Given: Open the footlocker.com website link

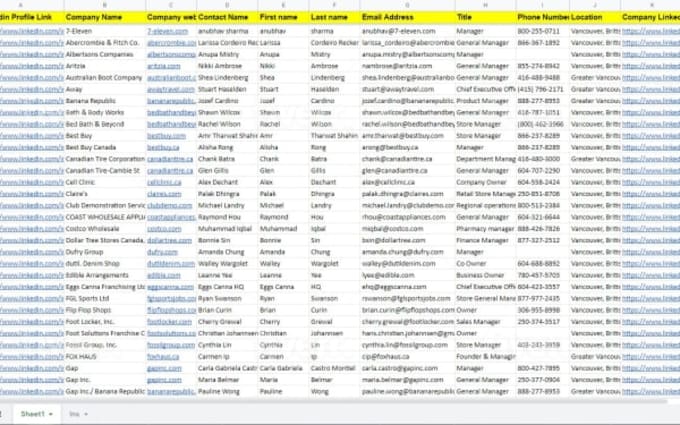Looking at the screenshot, I should pyautogui.click(x=169, y=322).
